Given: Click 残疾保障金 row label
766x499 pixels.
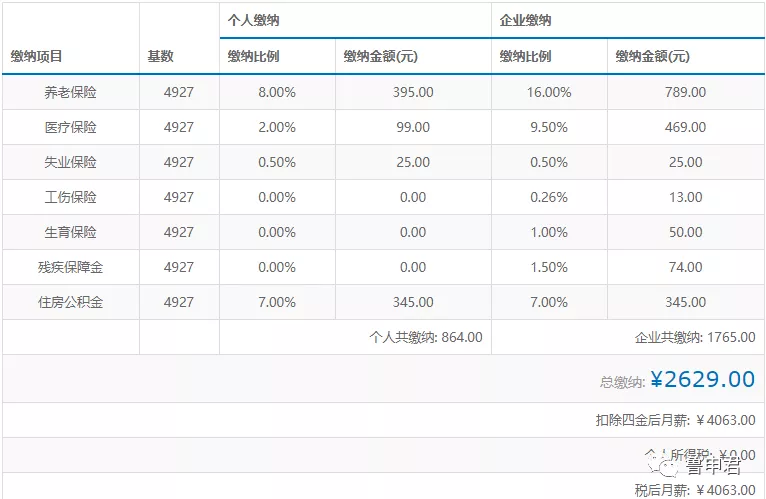Looking at the screenshot, I should pos(70,267).
